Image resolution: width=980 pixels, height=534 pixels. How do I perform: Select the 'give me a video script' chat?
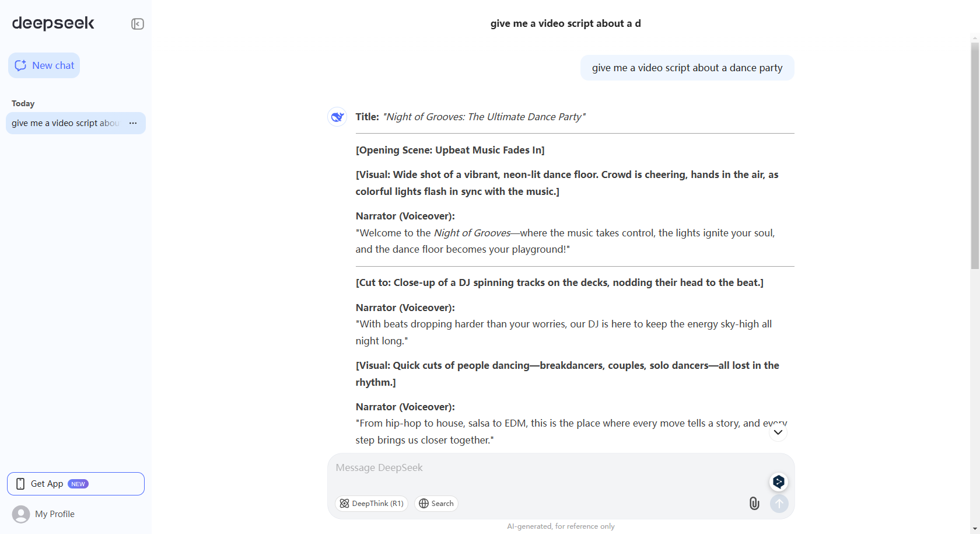point(65,123)
